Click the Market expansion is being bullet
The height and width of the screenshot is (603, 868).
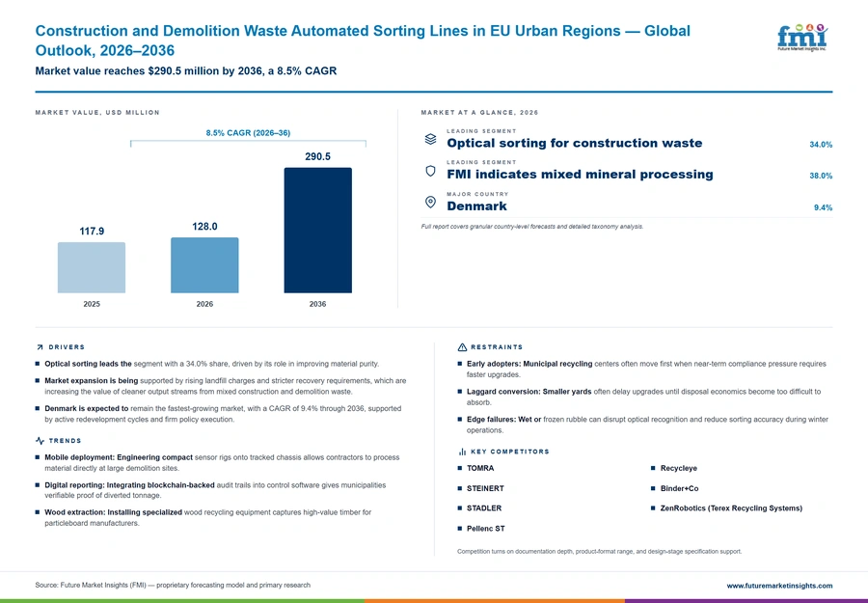coord(226,386)
